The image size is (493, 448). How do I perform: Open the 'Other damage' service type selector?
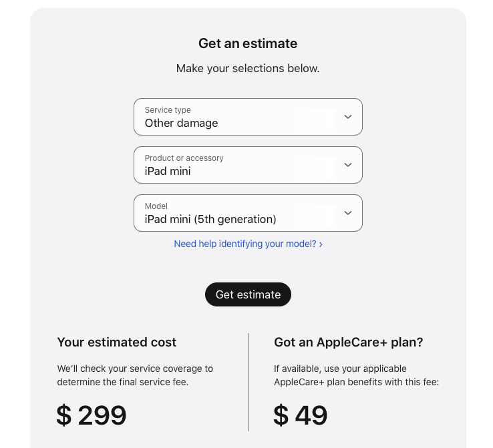pyautogui.click(x=248, y=118)
